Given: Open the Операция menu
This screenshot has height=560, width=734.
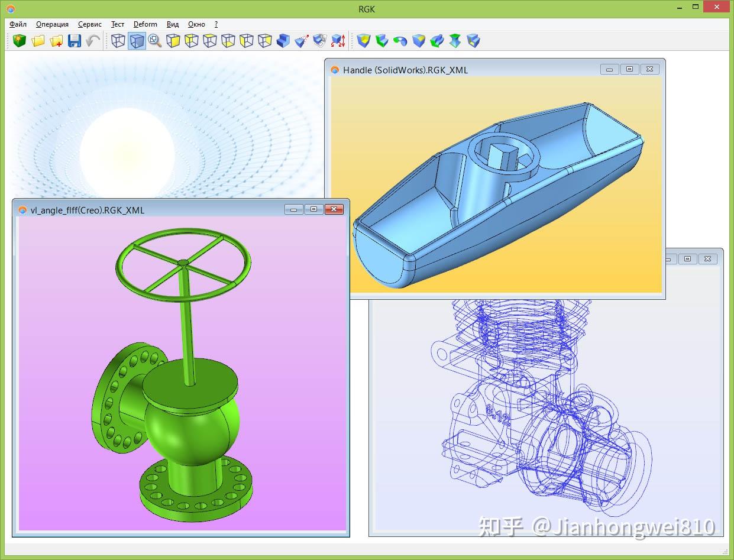Looking at the screenshot, I should [x=52, y=24].
